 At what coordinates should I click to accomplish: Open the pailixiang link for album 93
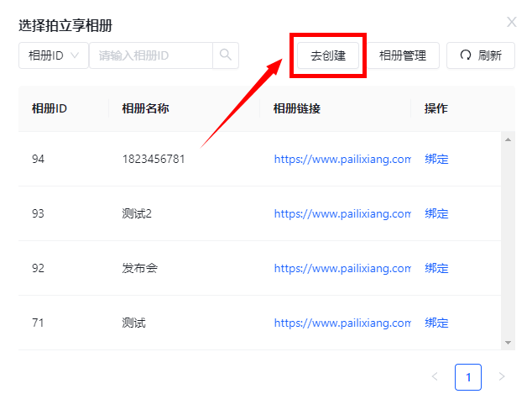(x=342, y=213)
